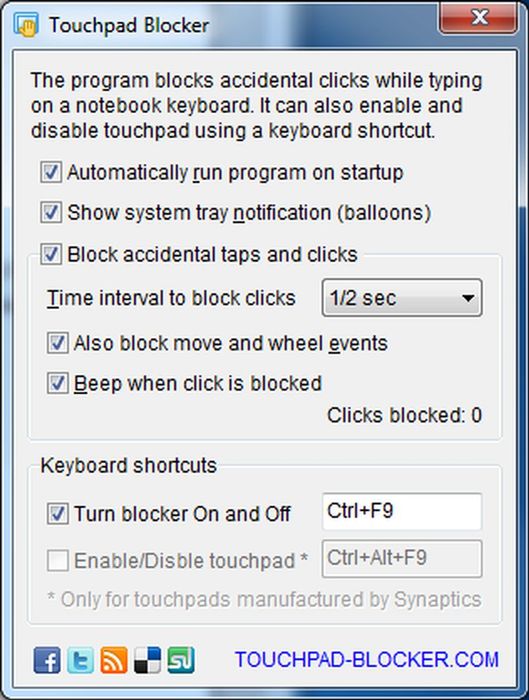Uncheck Turn blocker On and Off shortcut

click(x=58, y=513)
